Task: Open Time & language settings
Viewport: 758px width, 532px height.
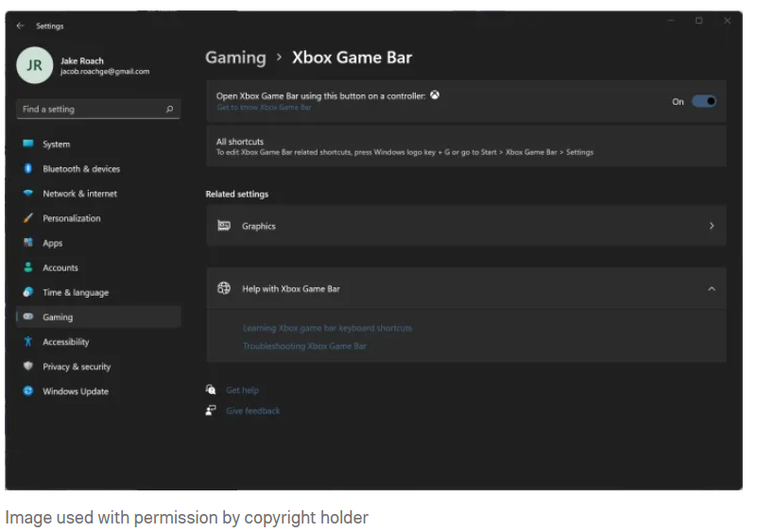Action: tap(98, 292)
